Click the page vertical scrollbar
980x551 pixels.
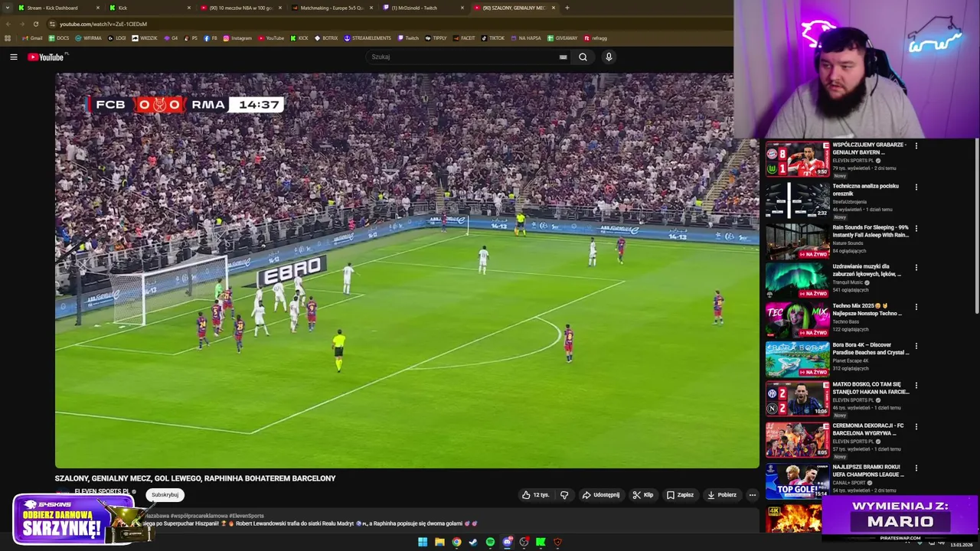click(x=977, y=226)
